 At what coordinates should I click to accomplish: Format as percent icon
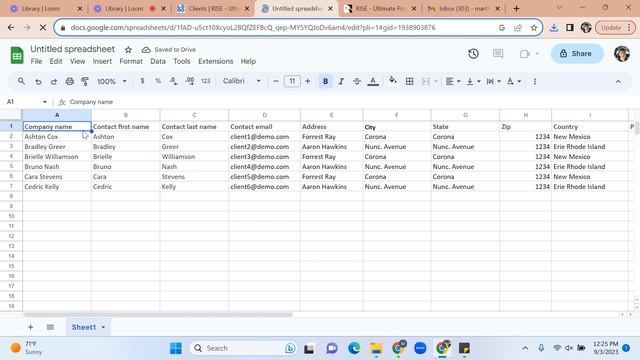(158, 81)
